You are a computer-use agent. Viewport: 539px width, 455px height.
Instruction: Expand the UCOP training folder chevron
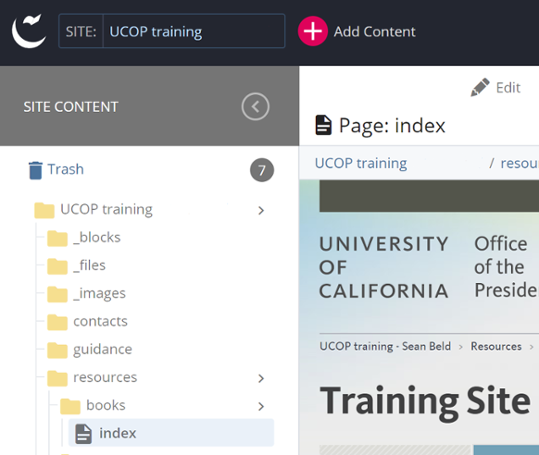[x=261, y=210]
